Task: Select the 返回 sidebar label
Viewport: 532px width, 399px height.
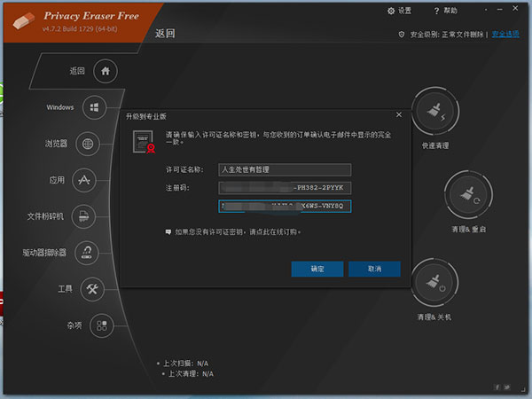Action: click(77, 71)
